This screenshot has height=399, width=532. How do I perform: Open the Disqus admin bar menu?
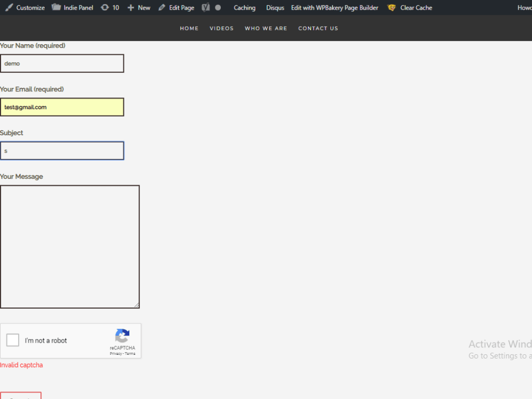coord(275,7)
